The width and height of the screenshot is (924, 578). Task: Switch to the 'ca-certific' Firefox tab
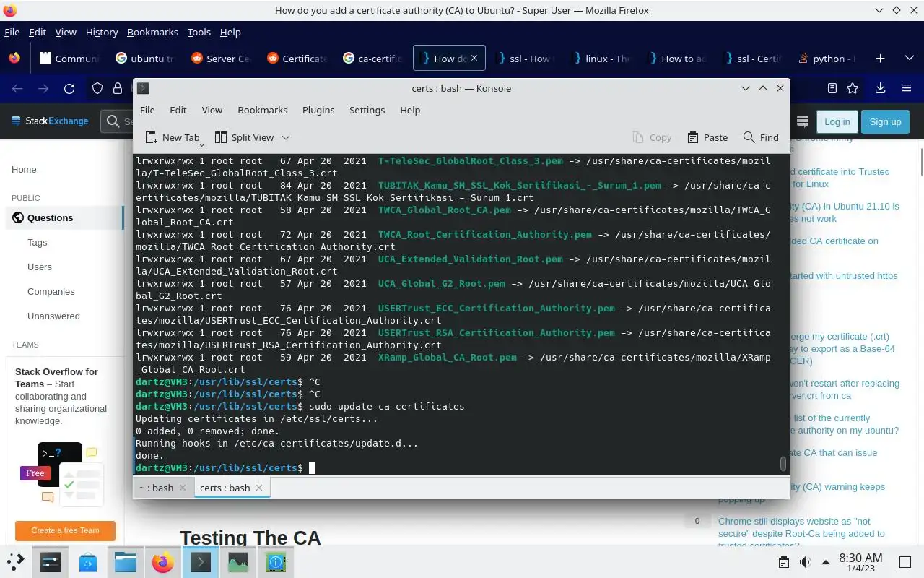pyautogui.click(x=372, y=59)
